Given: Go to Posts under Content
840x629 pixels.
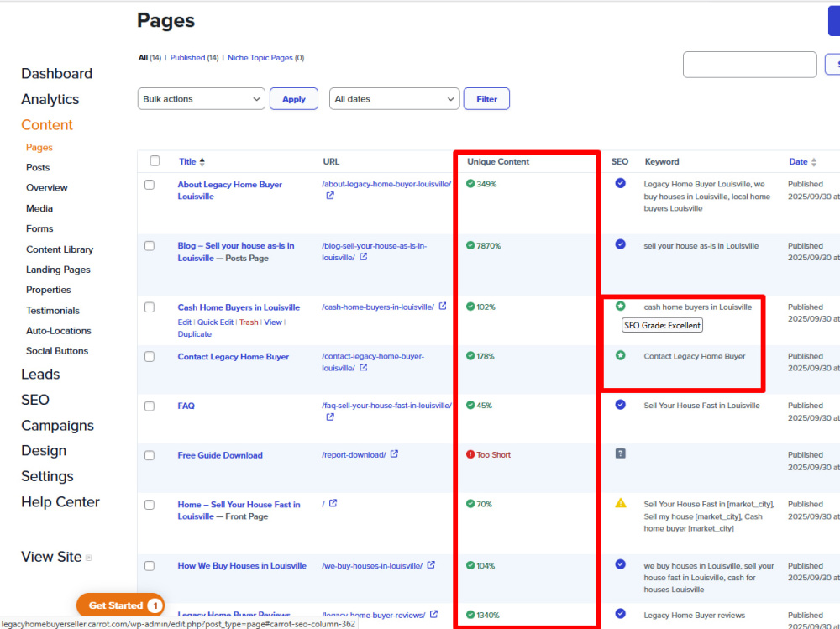Looking at the screenshot, I should pos(38,168).
